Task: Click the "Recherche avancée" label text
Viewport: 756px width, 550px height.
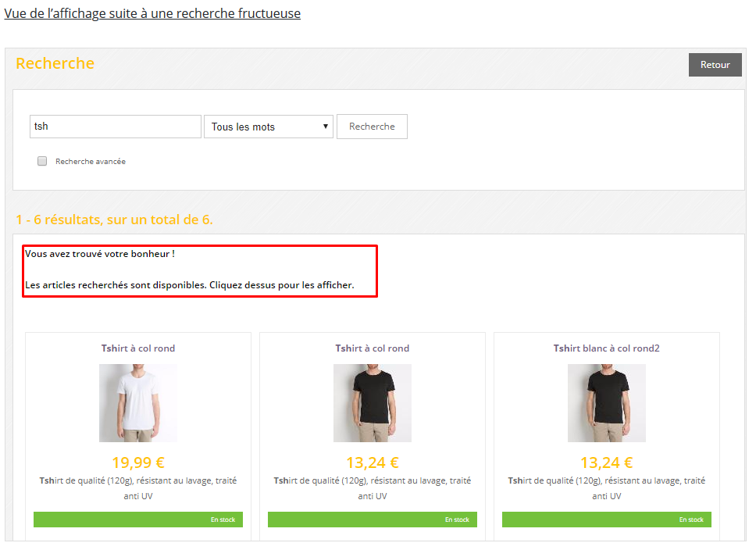Action: pos(91,161)
